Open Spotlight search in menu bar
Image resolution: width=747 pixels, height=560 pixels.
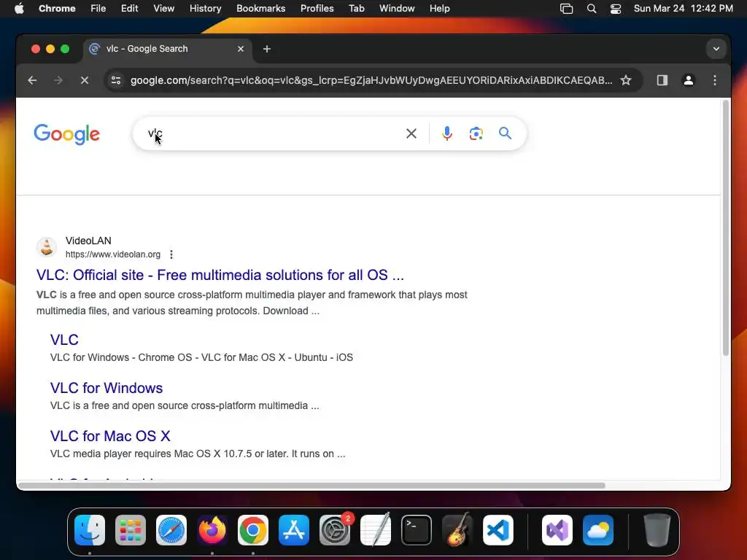tap(591, 9)
